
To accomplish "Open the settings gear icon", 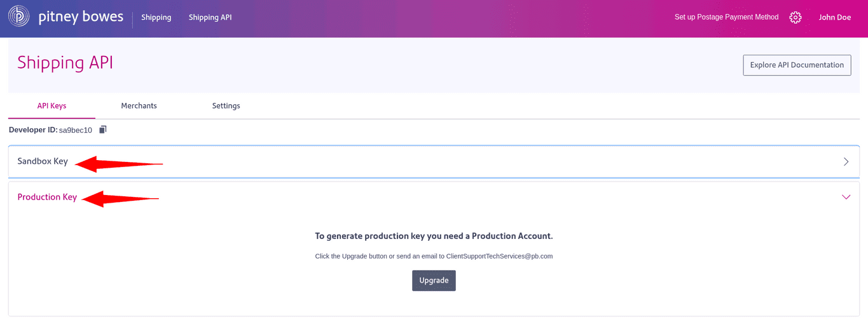I will 795,18.
